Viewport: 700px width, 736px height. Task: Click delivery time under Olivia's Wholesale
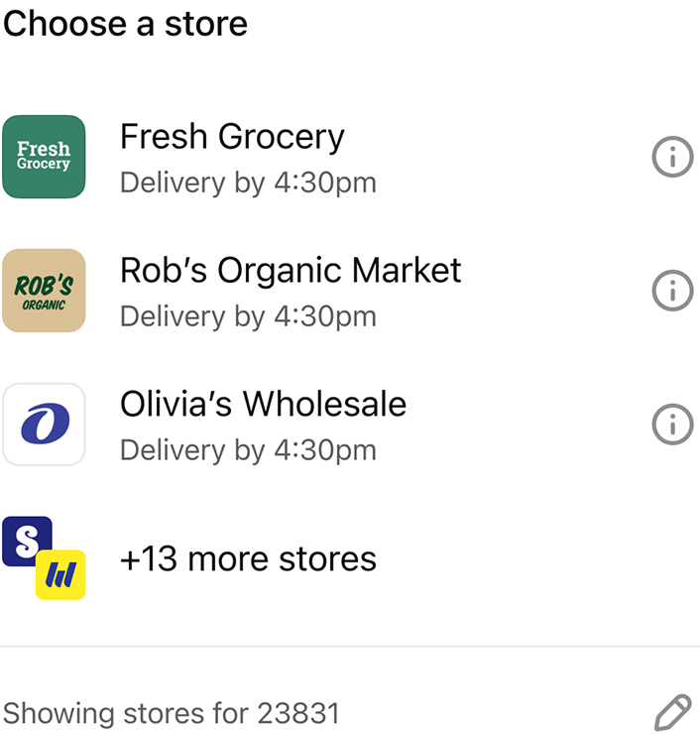point(248,450)
